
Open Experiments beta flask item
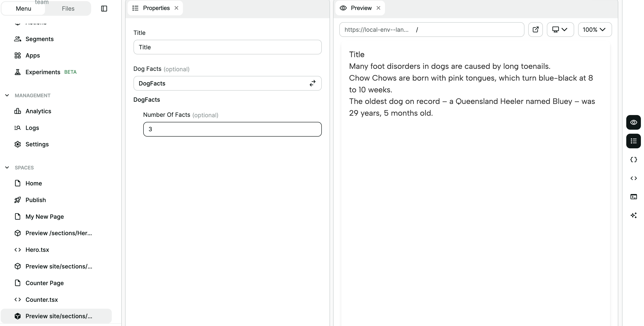click(43, 72)
